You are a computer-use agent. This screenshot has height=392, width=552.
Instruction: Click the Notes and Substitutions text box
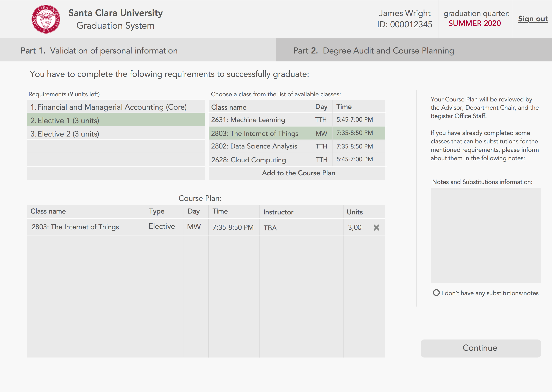486,234
